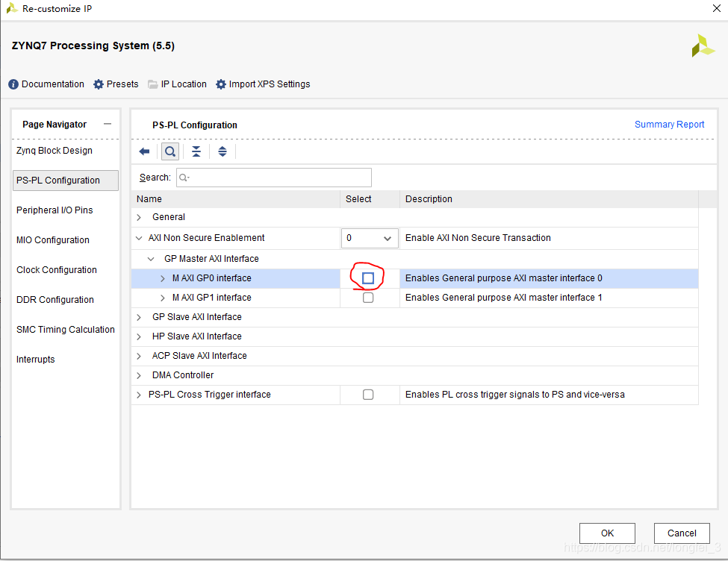Click the Name column header
728x561 pixels.
(236, 198)
